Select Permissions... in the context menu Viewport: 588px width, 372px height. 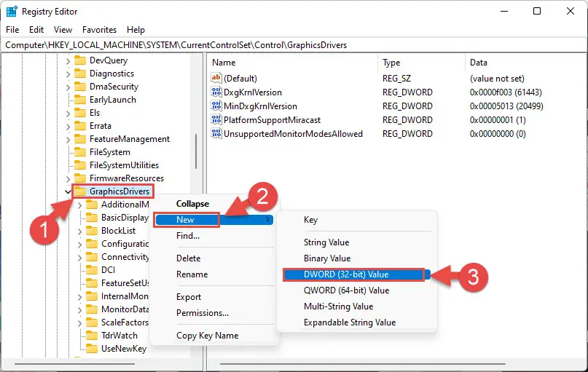pyautogui.click(x=203, y=313)
